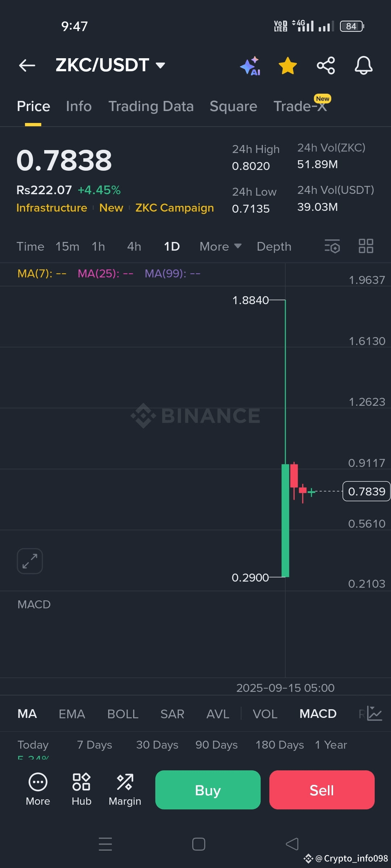Tap the green Buy button
391x868 pixels.
(208, 790)
